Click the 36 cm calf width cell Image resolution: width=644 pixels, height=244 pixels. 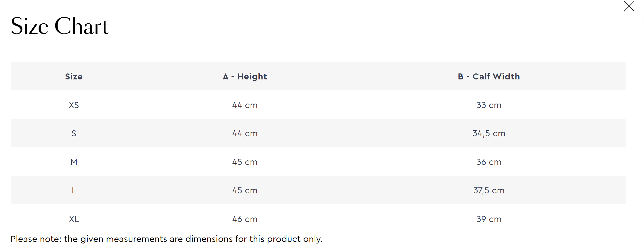[489, 162]
